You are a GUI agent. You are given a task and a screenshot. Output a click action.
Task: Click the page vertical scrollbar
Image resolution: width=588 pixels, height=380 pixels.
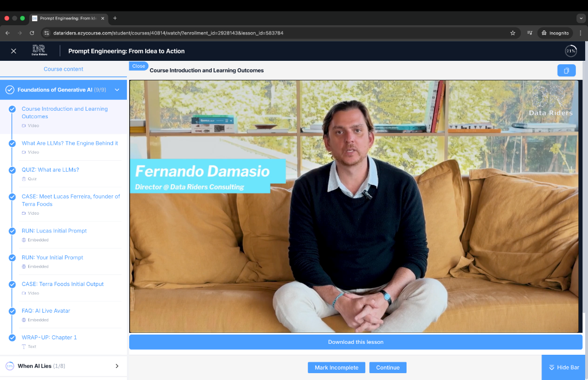tap(583, 187)
